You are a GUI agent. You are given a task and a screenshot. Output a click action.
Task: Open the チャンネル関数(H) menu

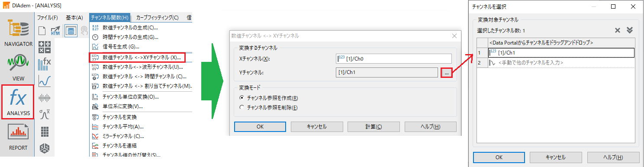110,18
